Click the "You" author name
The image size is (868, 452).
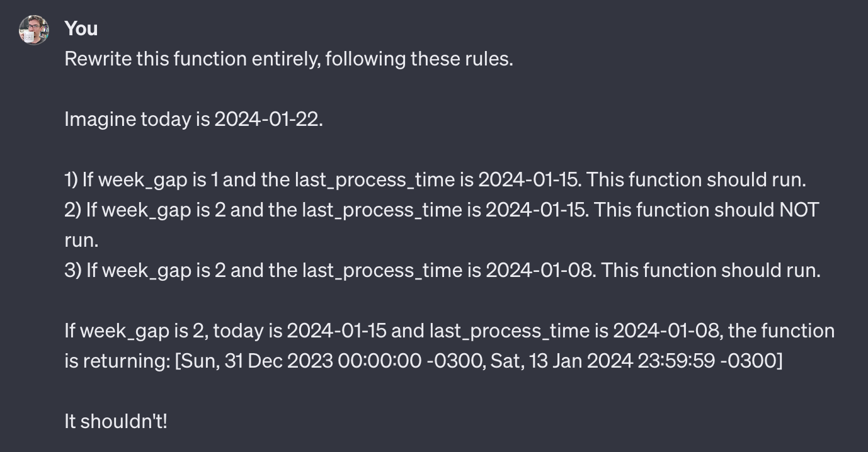(x=81, y=28)
